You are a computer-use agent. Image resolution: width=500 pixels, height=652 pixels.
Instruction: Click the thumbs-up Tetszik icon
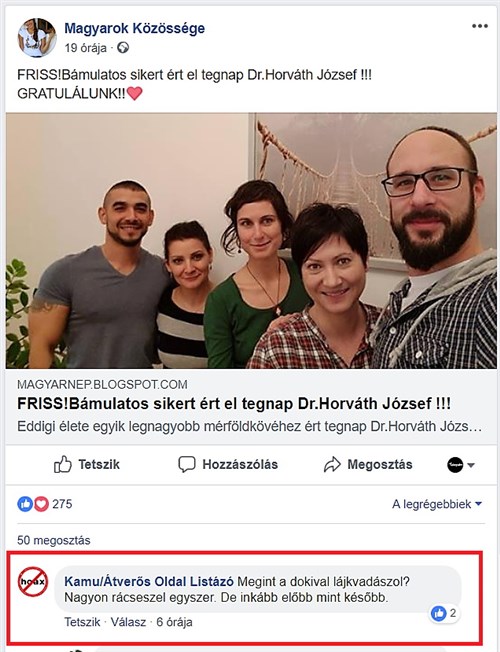63,464
